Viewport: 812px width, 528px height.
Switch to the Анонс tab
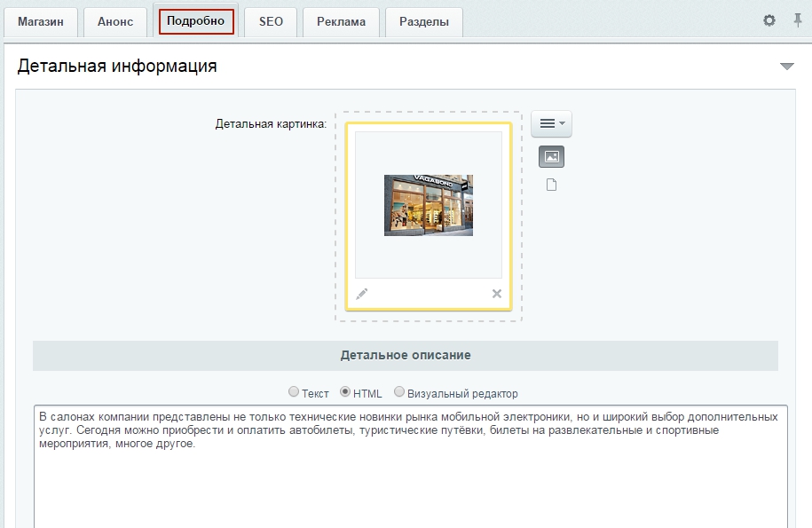[x=115, y=21]
